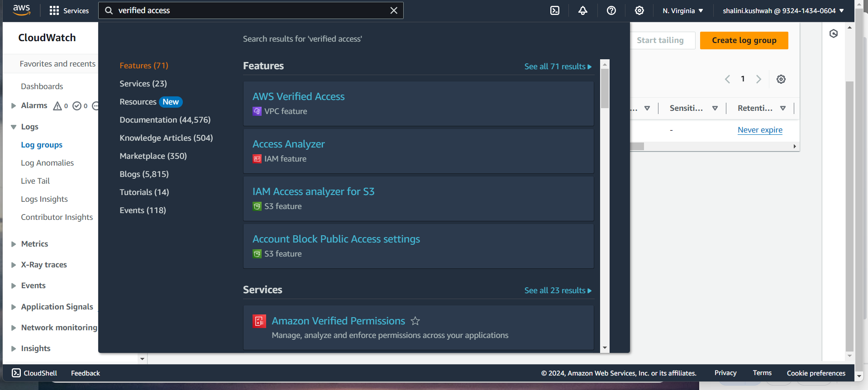
Task: Collapse the Logs section
Action: point(14,127)
